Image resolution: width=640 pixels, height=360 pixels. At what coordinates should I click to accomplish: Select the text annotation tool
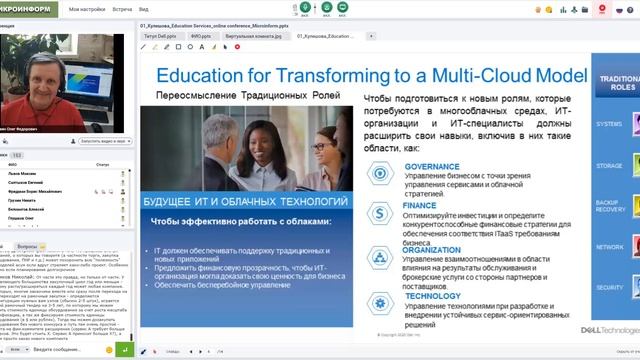click(x=202, y=47)
